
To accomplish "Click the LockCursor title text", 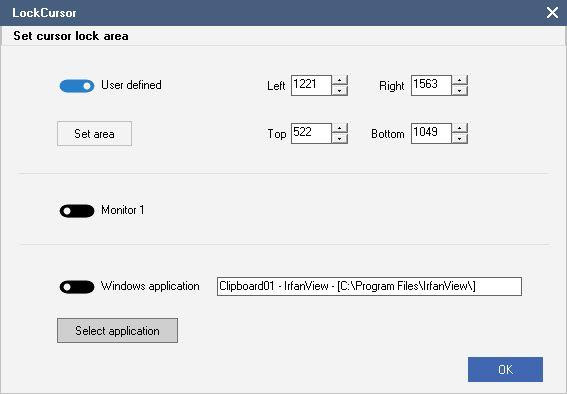I will point(44,13).
